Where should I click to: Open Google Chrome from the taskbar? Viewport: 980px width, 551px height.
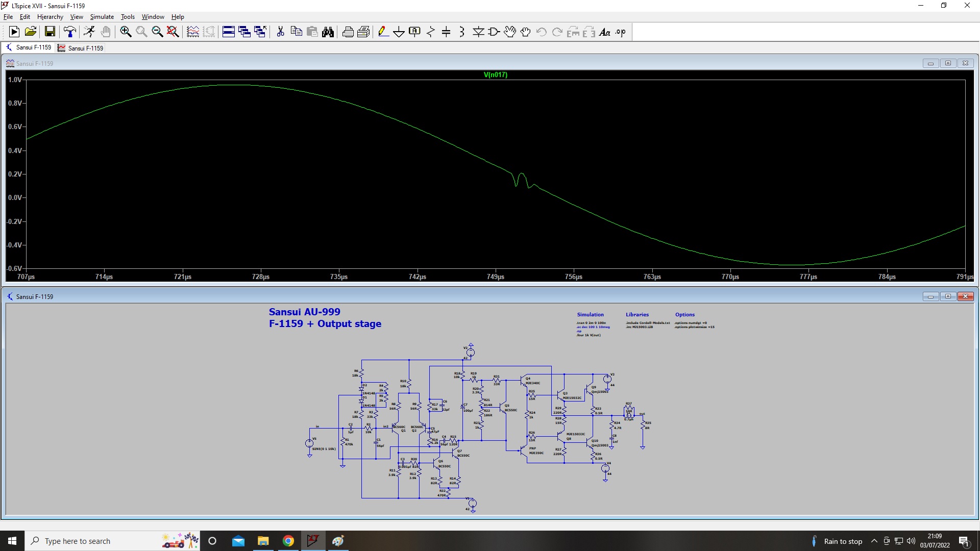(x=288, y=541)
